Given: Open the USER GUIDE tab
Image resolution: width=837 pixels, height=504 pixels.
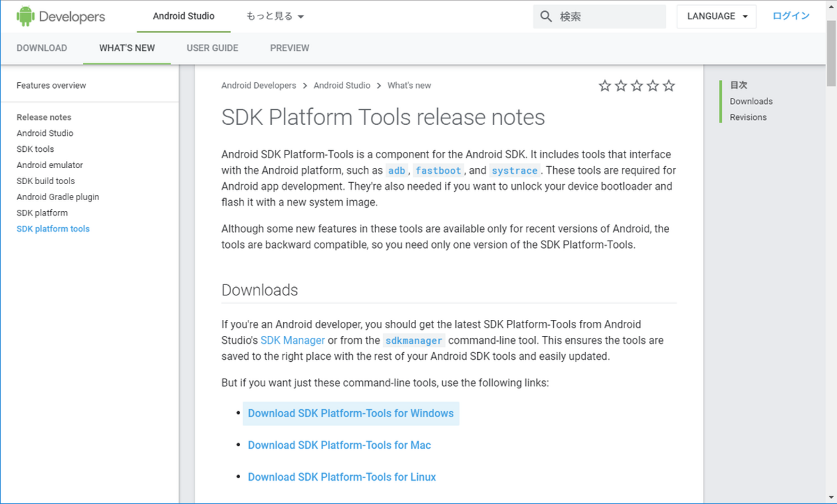Looking at the screenshot, I should (212, 48).
